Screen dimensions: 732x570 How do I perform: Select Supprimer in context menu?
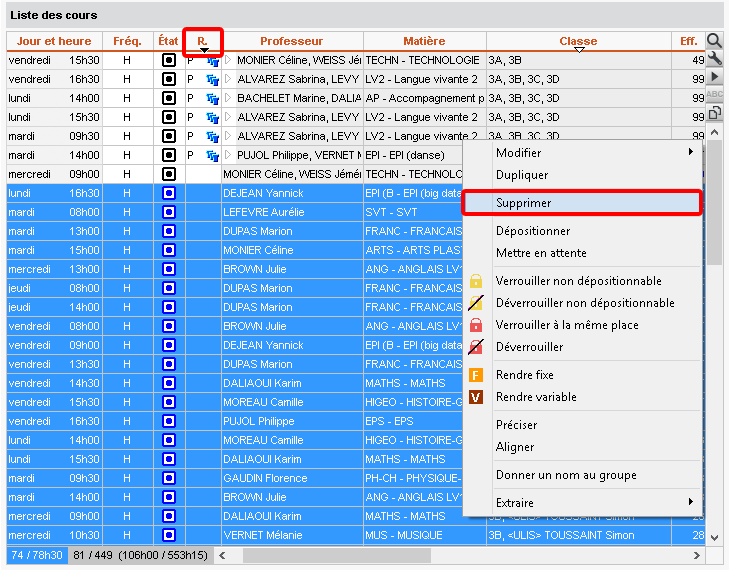(582, 203)
